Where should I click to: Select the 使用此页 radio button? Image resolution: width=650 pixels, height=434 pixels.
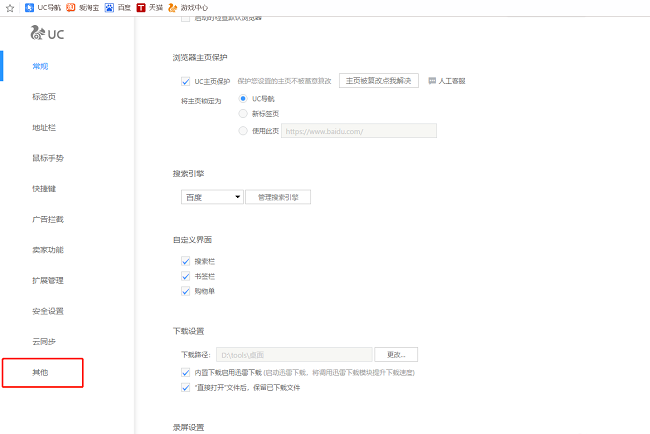click(x=243, y=131)
